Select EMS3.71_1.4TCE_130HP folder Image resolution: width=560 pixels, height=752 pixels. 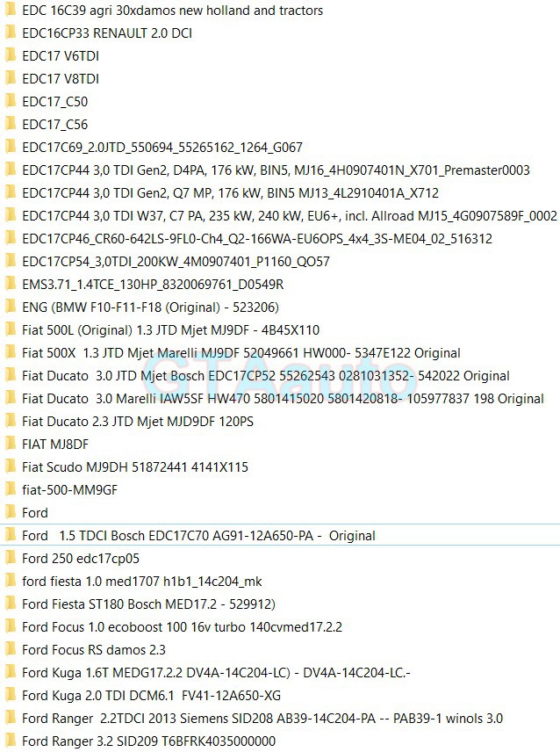pyautogui.click(x=152, y=284)
